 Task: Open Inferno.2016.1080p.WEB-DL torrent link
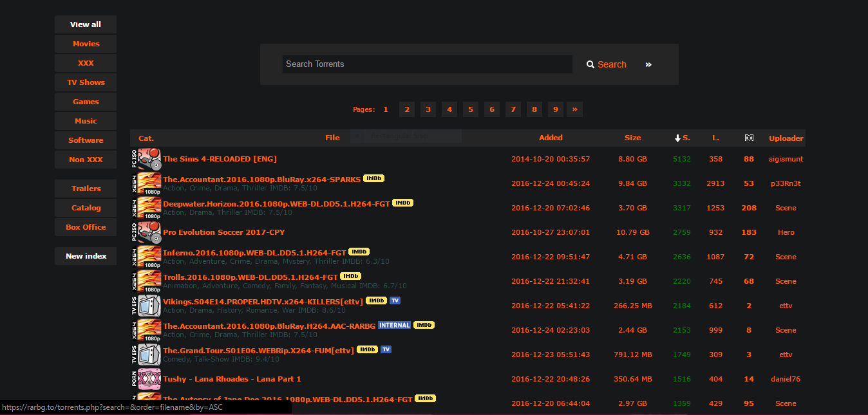coord(254,252)
